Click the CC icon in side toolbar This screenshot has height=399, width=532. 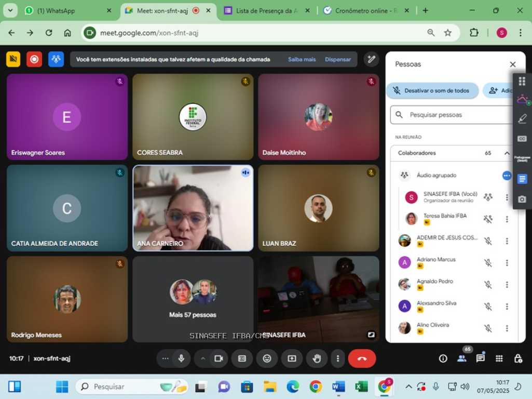point(522,139)
